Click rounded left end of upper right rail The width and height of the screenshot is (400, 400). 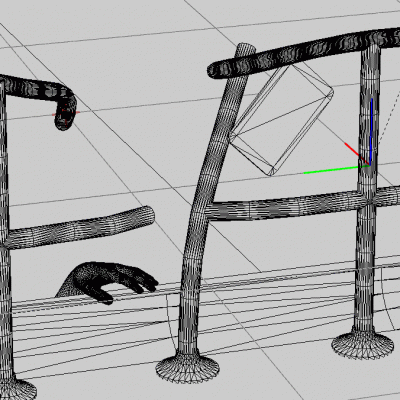[x=216, y=70]
